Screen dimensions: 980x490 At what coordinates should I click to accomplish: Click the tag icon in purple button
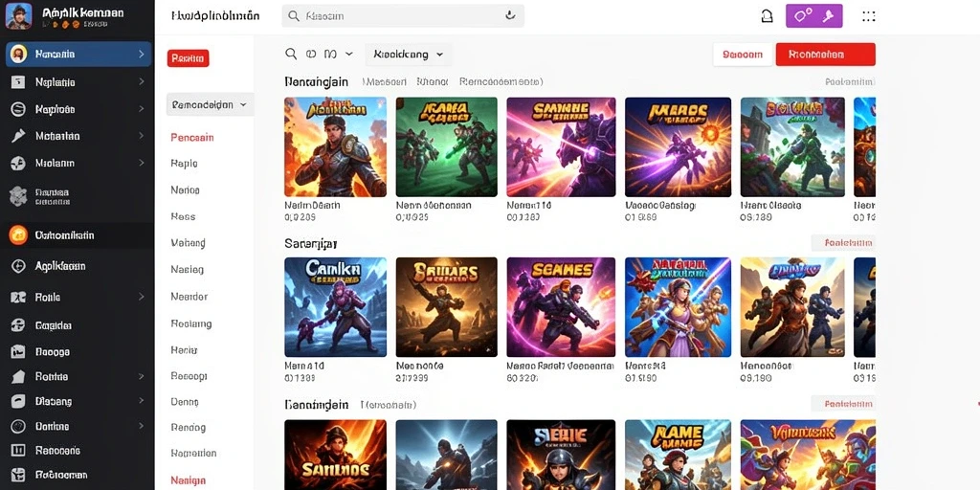804,15
